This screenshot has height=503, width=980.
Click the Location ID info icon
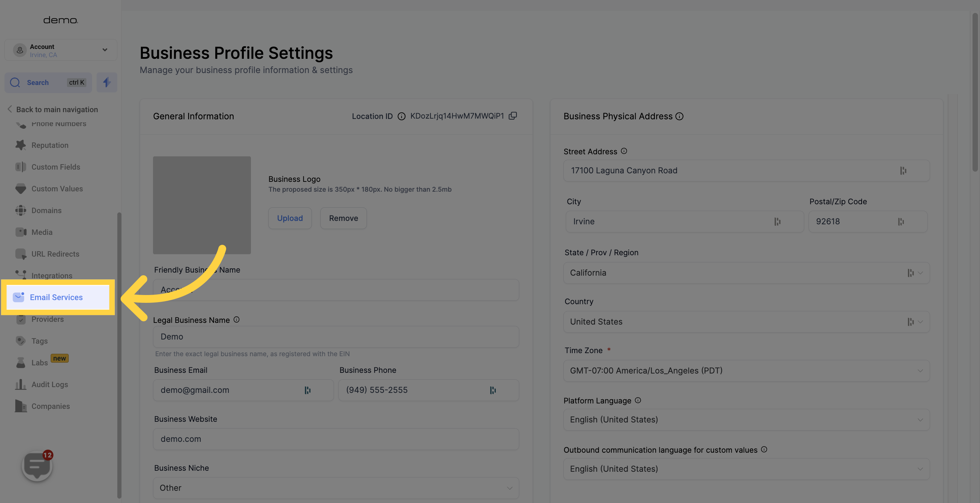401,116
